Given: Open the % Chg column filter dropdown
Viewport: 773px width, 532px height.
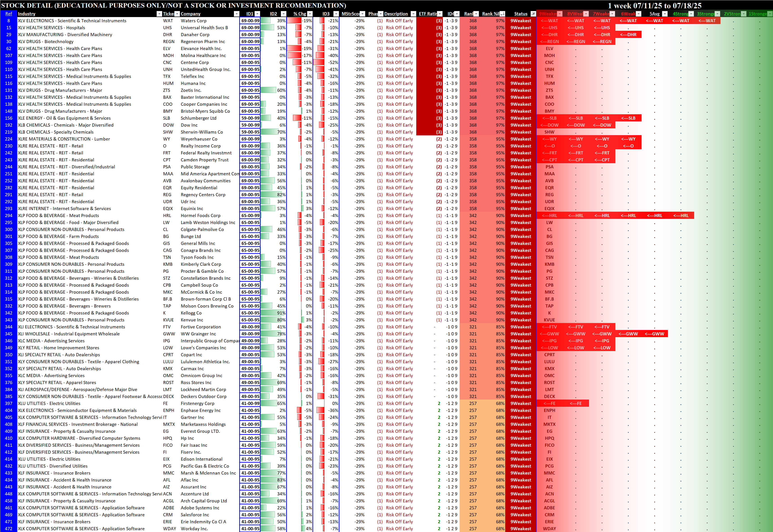Looking at the screenshot, I should pyautogui.click(x=310, y=14).
